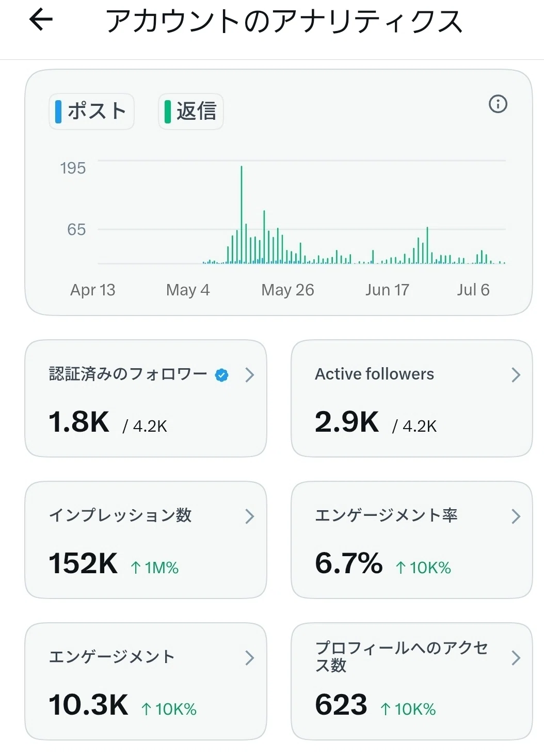Screen dimensions: 544x756
Task: Click the May 26 axis label
Action: [287, 290]
